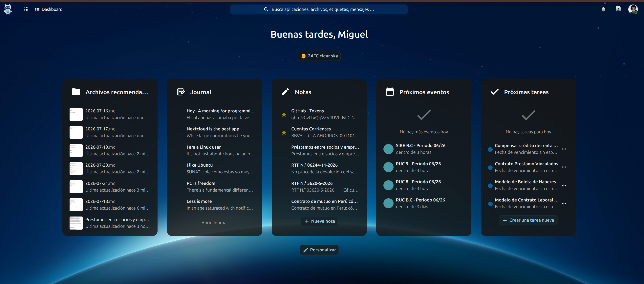
Task: Open file 2026-07-18.md
Action: pyautogui.click(x=110, y=205)
